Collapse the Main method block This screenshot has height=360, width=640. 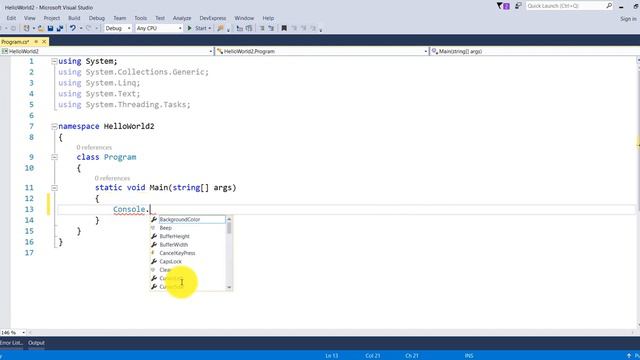point(54,188)
